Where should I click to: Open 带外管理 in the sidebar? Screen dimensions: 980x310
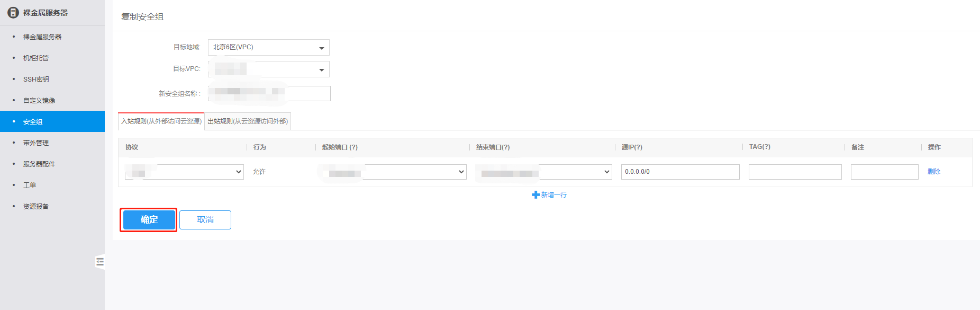click(x=36, y=143)
